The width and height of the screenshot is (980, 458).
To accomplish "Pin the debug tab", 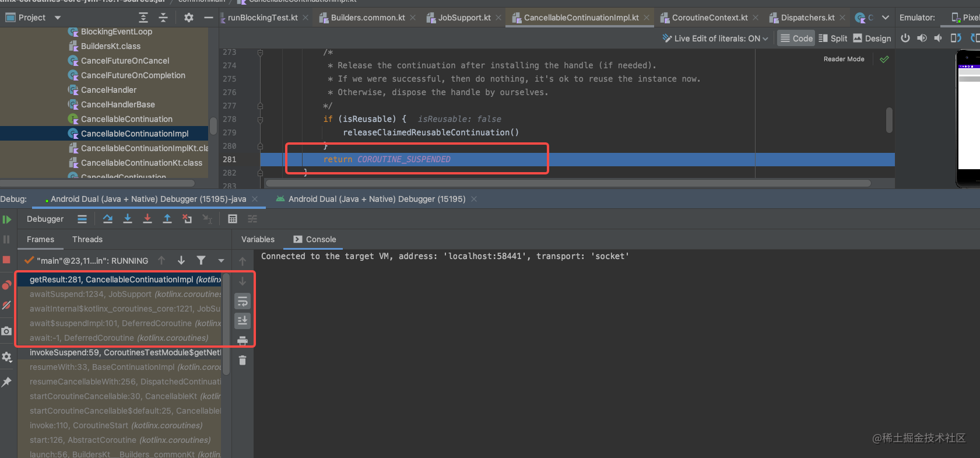I will click(x=6, y=382).
